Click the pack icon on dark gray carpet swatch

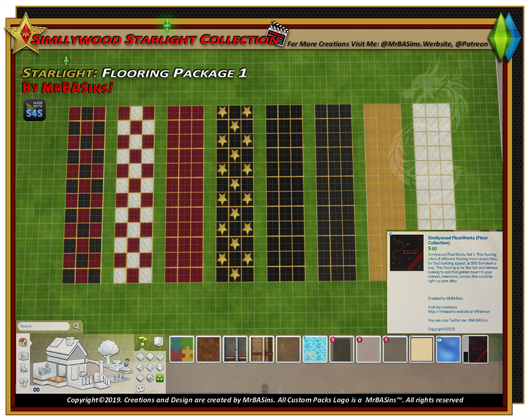pos(333,339)
